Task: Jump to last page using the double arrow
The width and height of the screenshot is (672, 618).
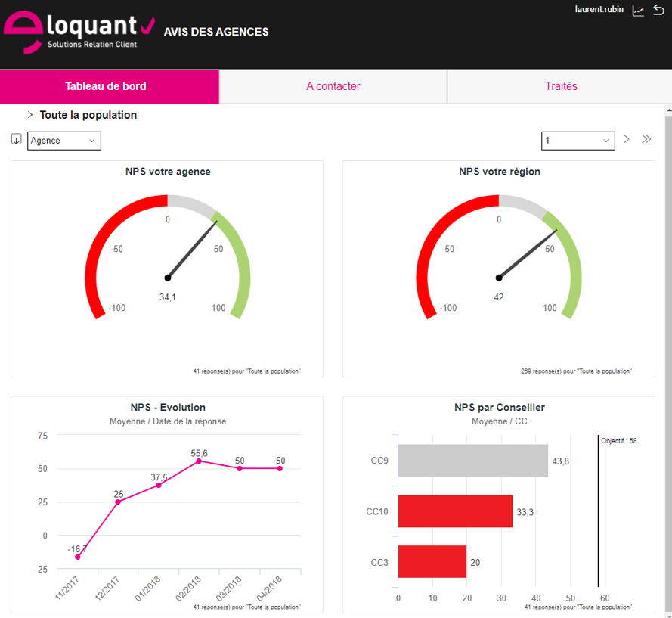Action: (646, 139)
